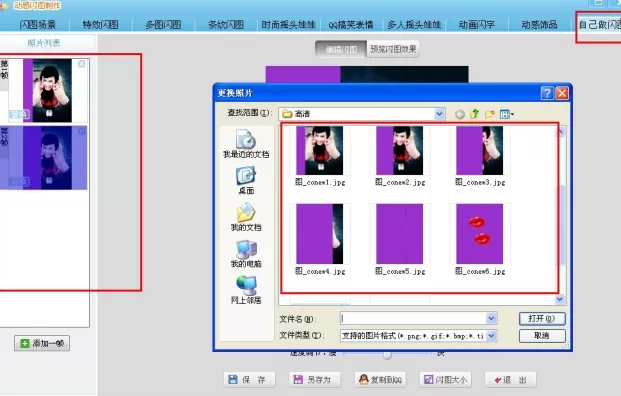
Task: Expand the 文件名 dropdown arrow
Action: pos(491,318)
